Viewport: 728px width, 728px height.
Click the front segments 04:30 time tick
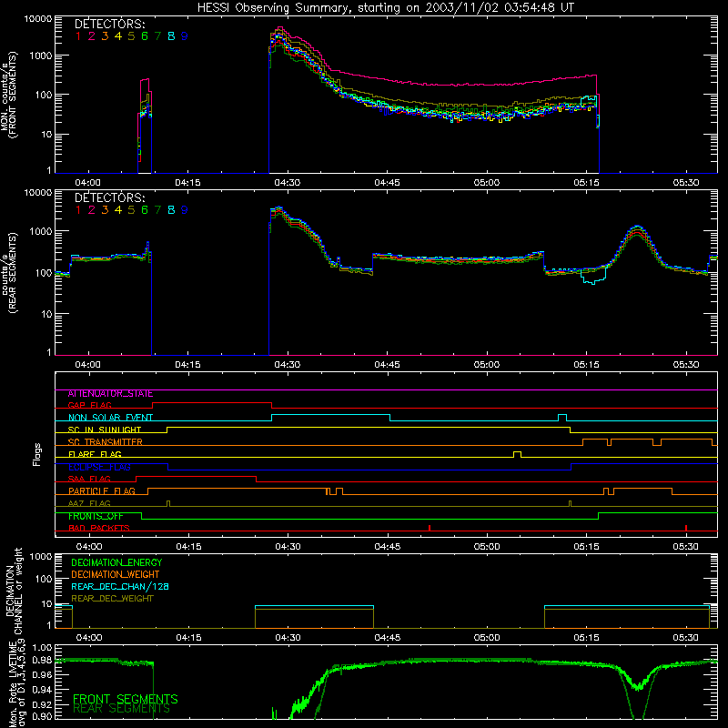(287, 183)
